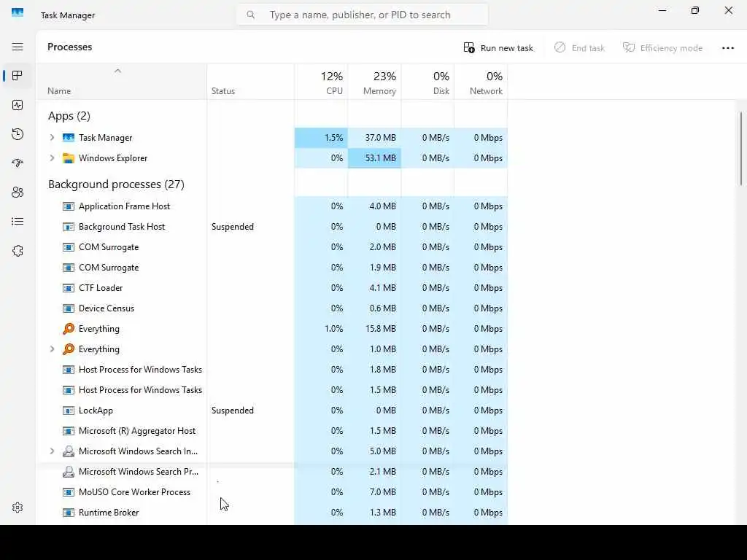This screenshot has width=747, height=560.
Task: Click the End task button
Action: tap(579, 47)
